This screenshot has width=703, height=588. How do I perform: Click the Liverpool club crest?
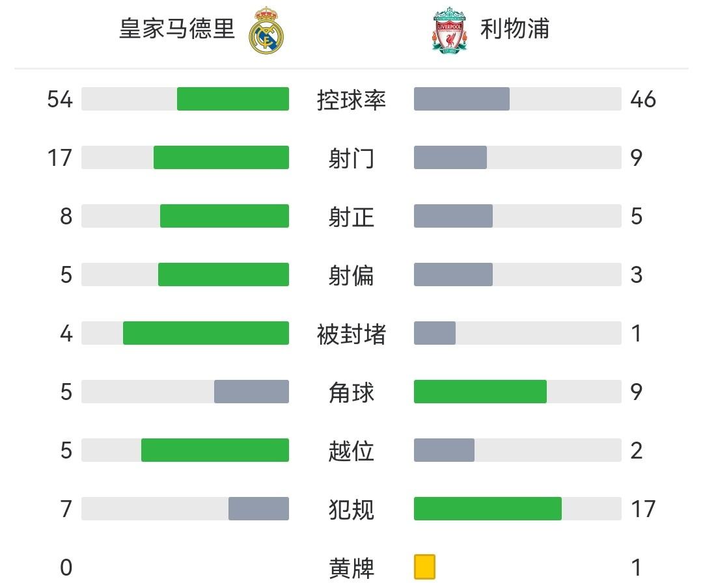[449, 30]
